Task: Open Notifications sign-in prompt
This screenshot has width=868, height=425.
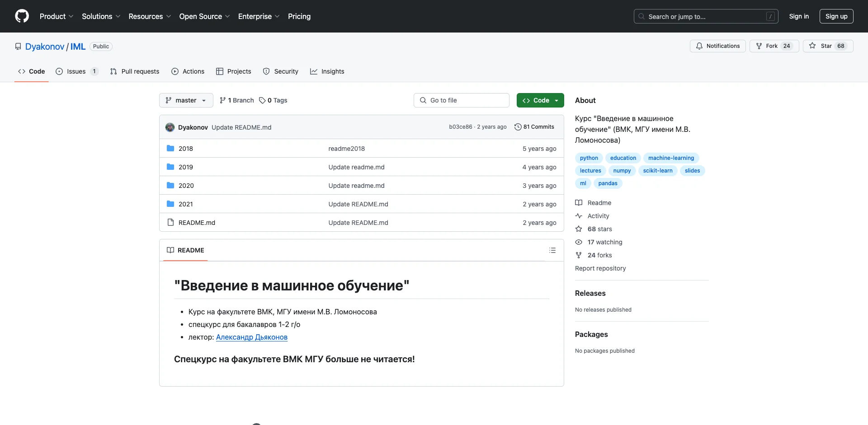Action: coord(717,46)
